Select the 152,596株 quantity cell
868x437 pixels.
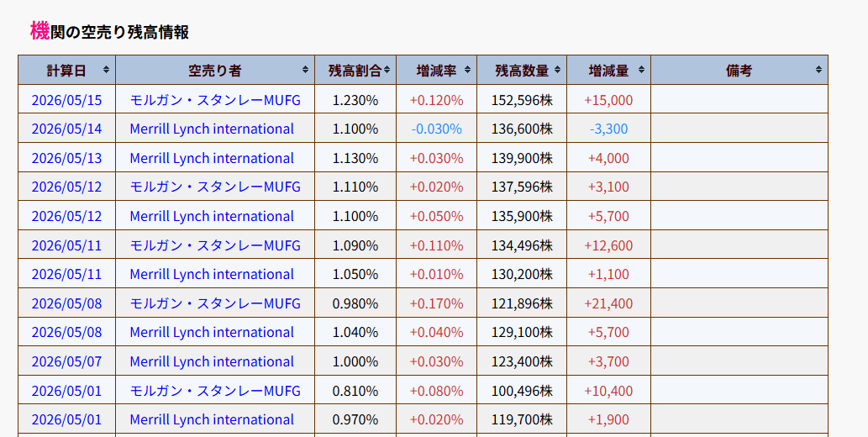point(522,100)
